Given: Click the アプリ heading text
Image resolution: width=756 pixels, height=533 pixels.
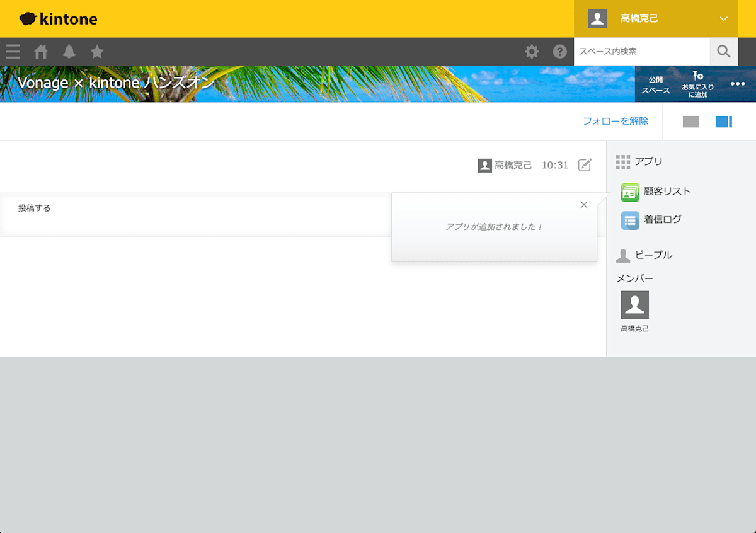Looking at the screenshot, I should 649,161.
